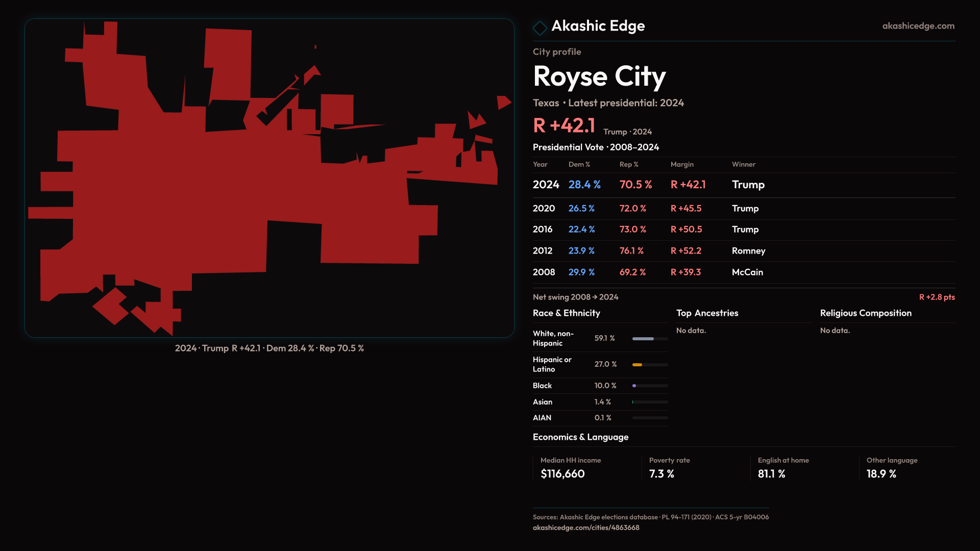
Task: Click the Margin column header
Action: point(682,164)
